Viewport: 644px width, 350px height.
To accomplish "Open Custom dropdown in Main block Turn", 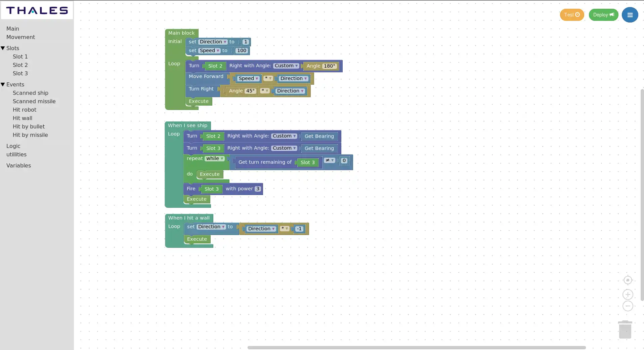I will coord(286,66).
